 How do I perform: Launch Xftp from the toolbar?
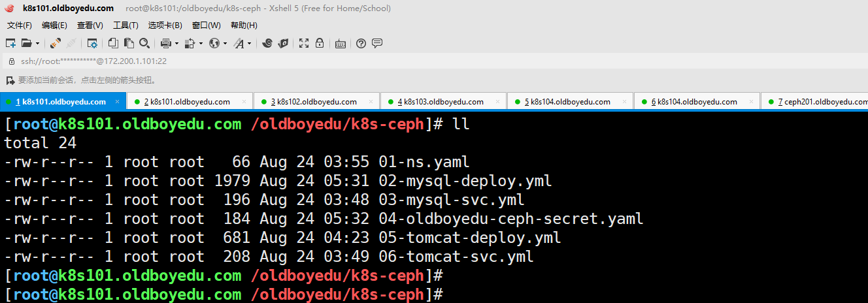[283, 44]
